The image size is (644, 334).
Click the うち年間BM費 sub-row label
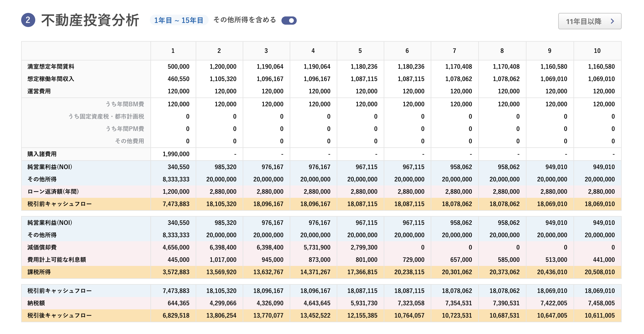(125, 104)
